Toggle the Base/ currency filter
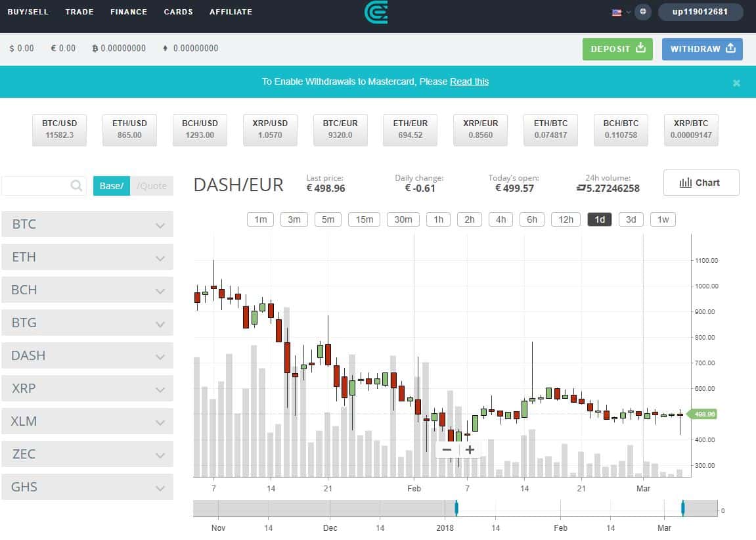 click(x=112, y=186)
